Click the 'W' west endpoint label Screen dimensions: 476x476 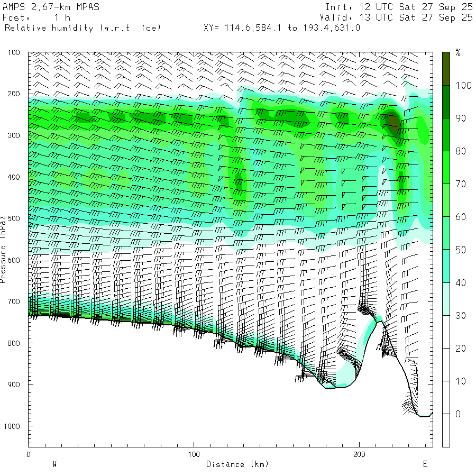click(x=54, y=464)
